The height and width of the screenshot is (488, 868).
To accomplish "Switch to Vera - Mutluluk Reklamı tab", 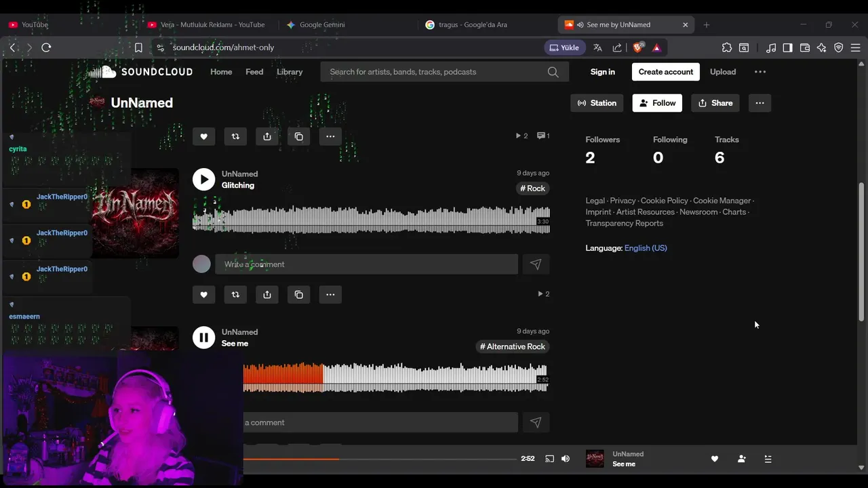I will (208, 24).
